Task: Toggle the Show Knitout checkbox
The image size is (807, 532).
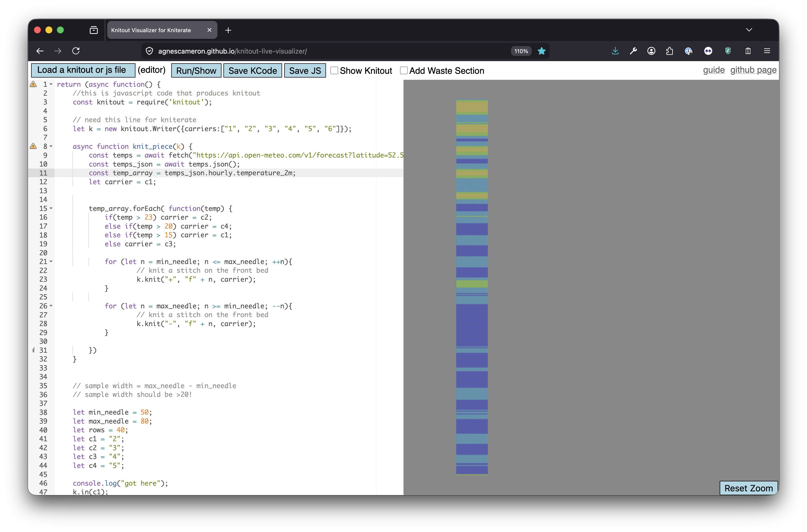Action: tap(334, 70)
